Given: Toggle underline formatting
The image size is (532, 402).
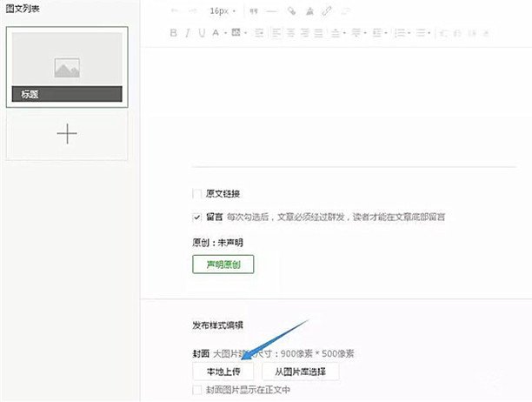Looking at the screenshot, I should [x=202, y=33].
